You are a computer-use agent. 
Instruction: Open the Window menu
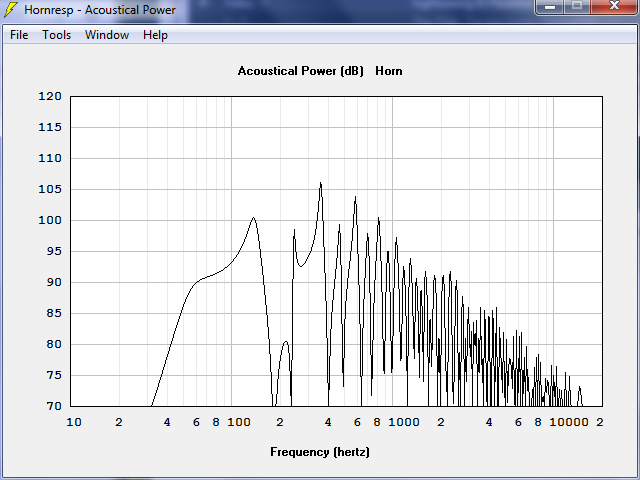point(107,35)
